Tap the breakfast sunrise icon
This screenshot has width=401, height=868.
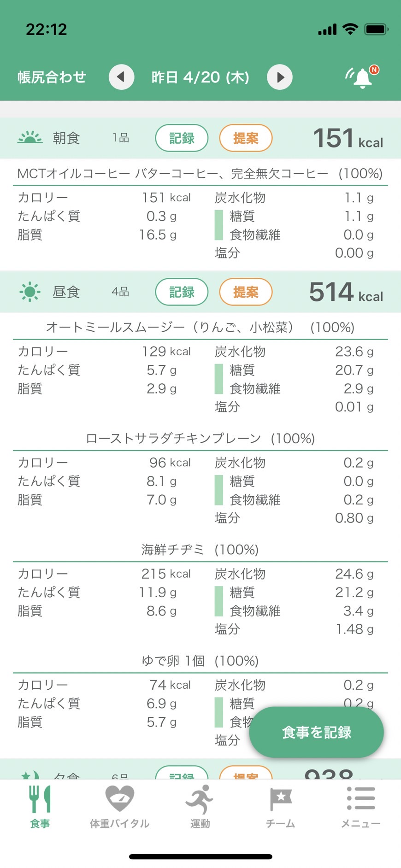(30, 138)
